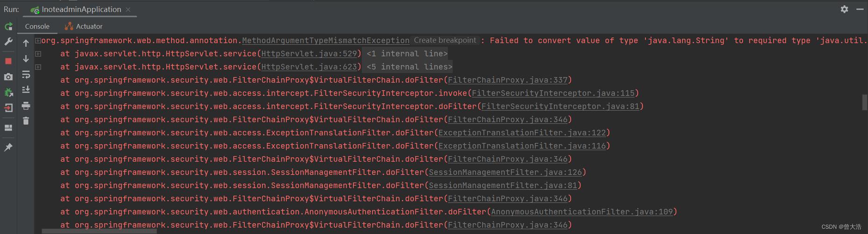Click the horizontal scrollbar thumb at console bottom
Viewport: 868px width, 234px height.
pyautogui.click(x=99, y=231)
